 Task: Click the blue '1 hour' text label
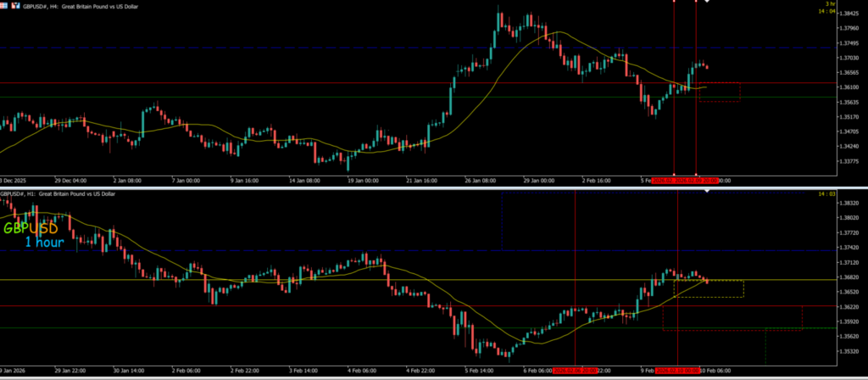point(44,243)
